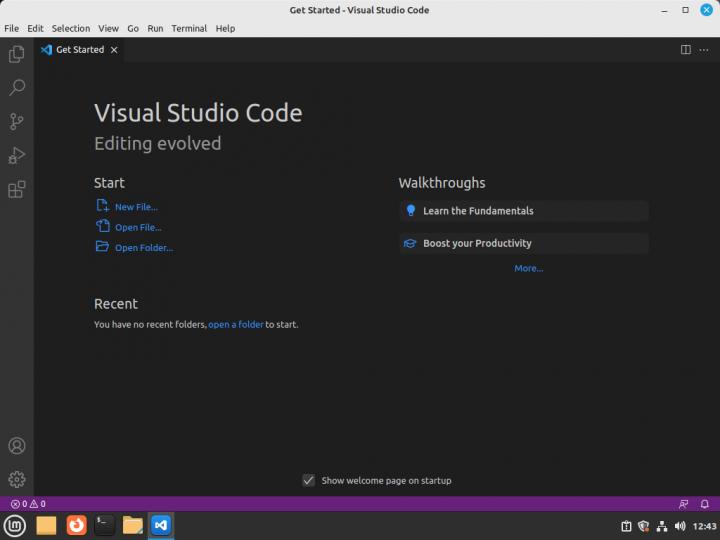720x540 pixels.
Task: Open the Explorer view in activity bar
Action: (16, 54)
